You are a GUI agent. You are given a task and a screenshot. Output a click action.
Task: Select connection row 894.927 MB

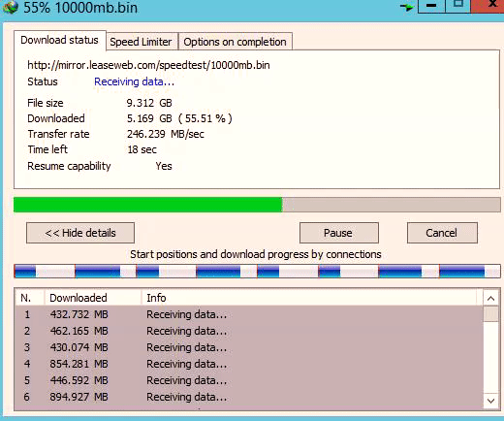tap(249, 397)
